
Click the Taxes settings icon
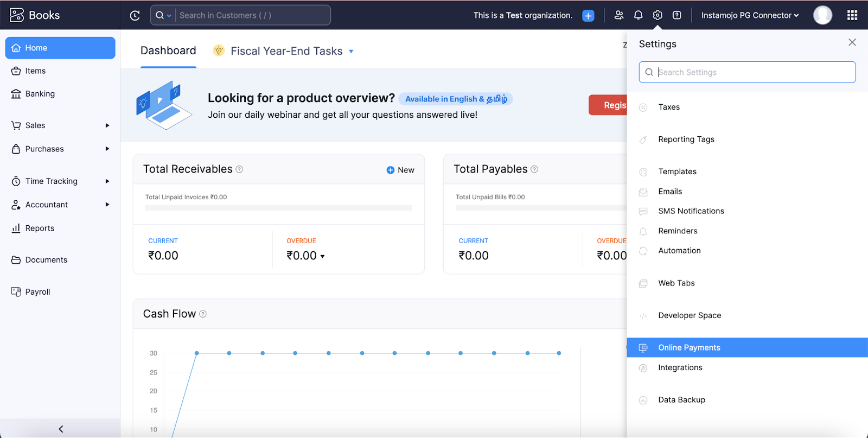[643, 107]
